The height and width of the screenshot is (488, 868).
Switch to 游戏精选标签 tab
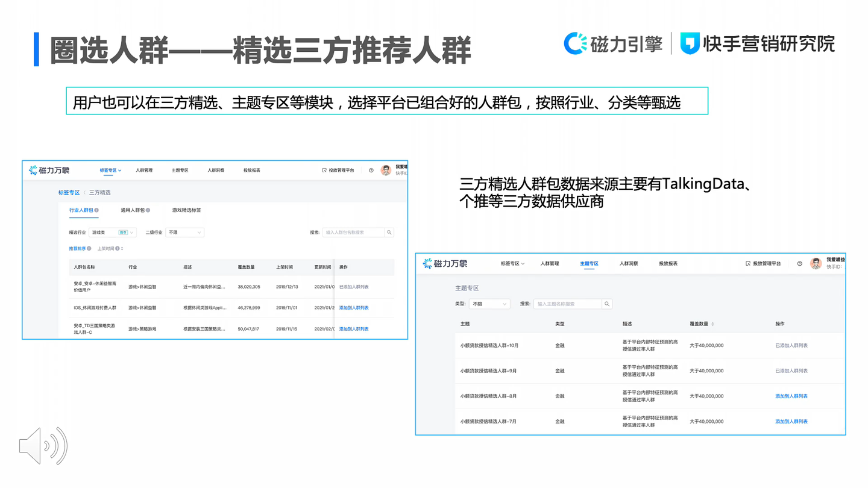(x=187, y=210)
